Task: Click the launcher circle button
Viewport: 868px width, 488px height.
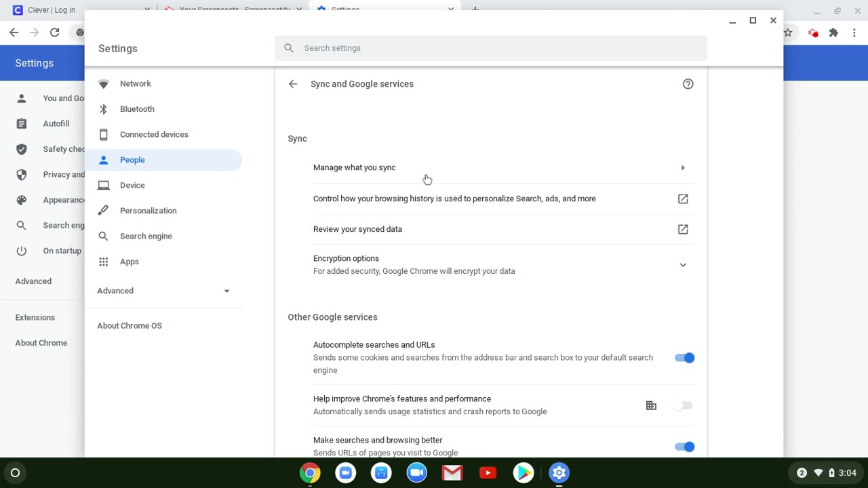Action: coord(15,473)
